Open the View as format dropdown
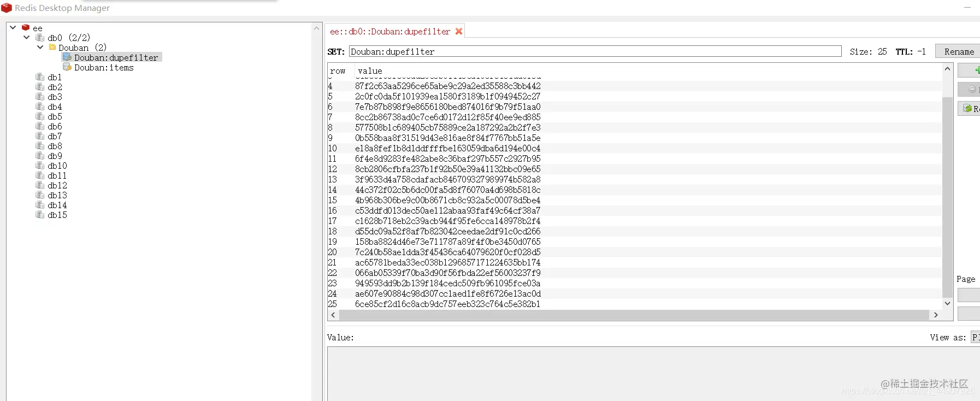The height and width of the screenshot is (401, 980). coord(975,337)
